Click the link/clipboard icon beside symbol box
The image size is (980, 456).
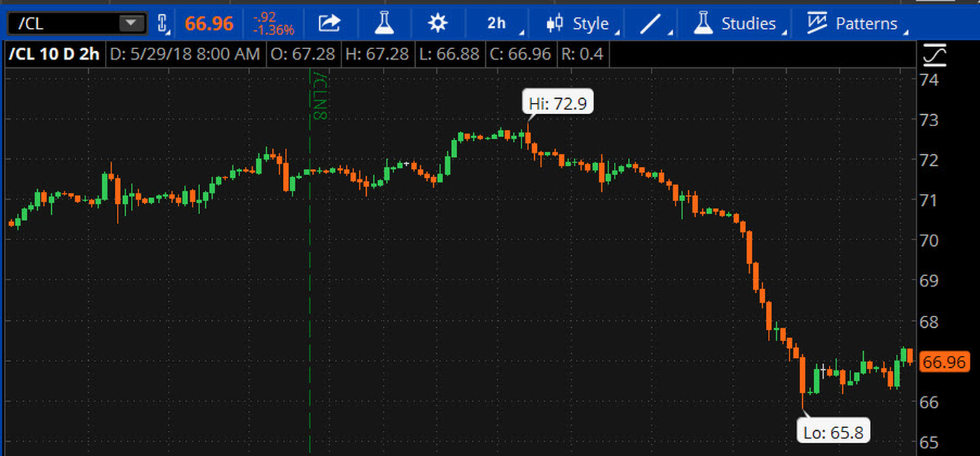(163, 23)
